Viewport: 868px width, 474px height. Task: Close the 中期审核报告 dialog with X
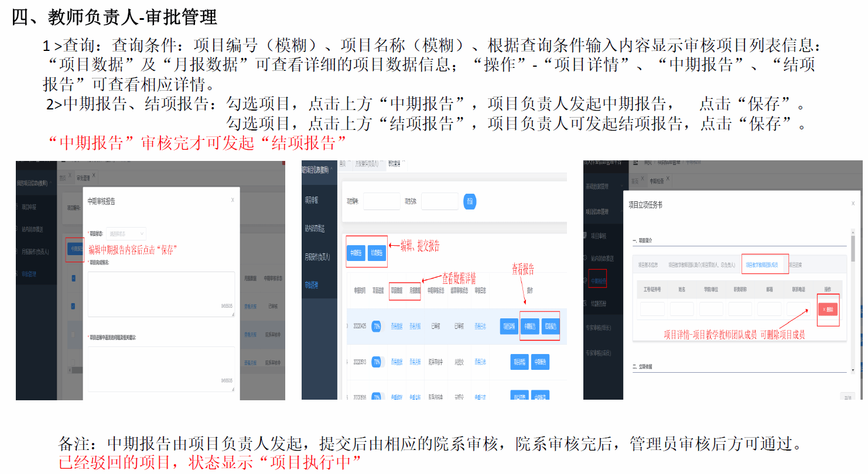coord(233,200)
